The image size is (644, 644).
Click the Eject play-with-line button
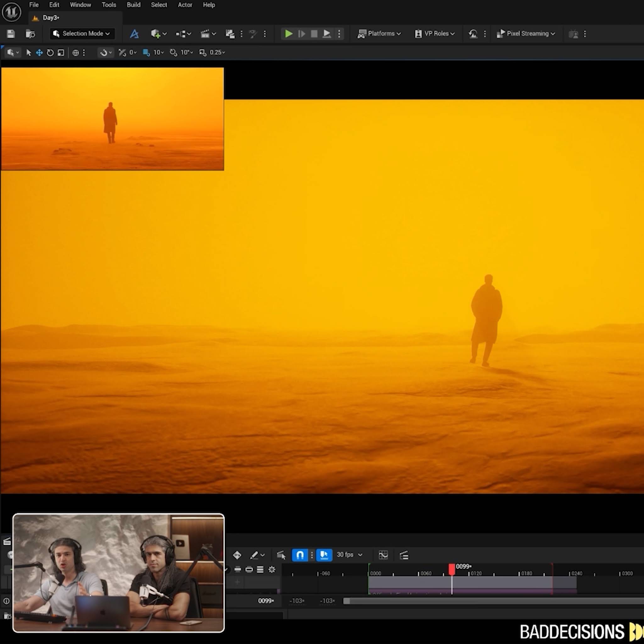(327, 34)
